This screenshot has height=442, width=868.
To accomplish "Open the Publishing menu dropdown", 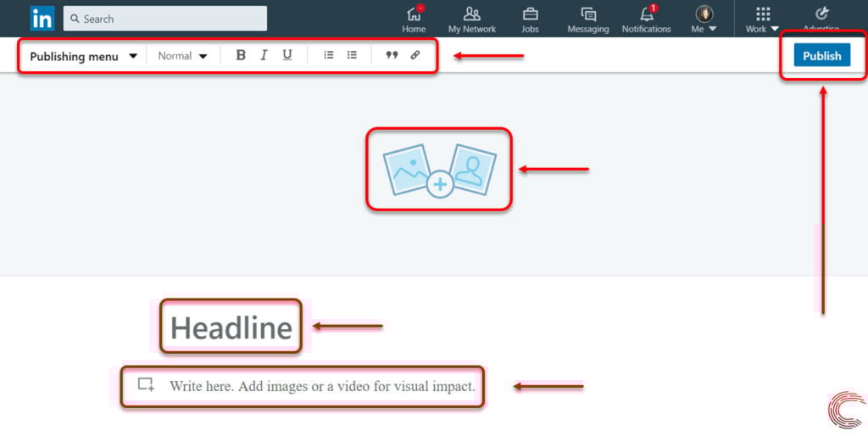I will point(83,56).
